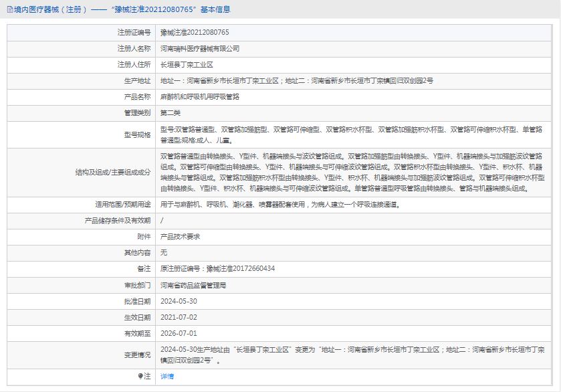Select registration number 豫械注准20212080765 value

[195, 33]
